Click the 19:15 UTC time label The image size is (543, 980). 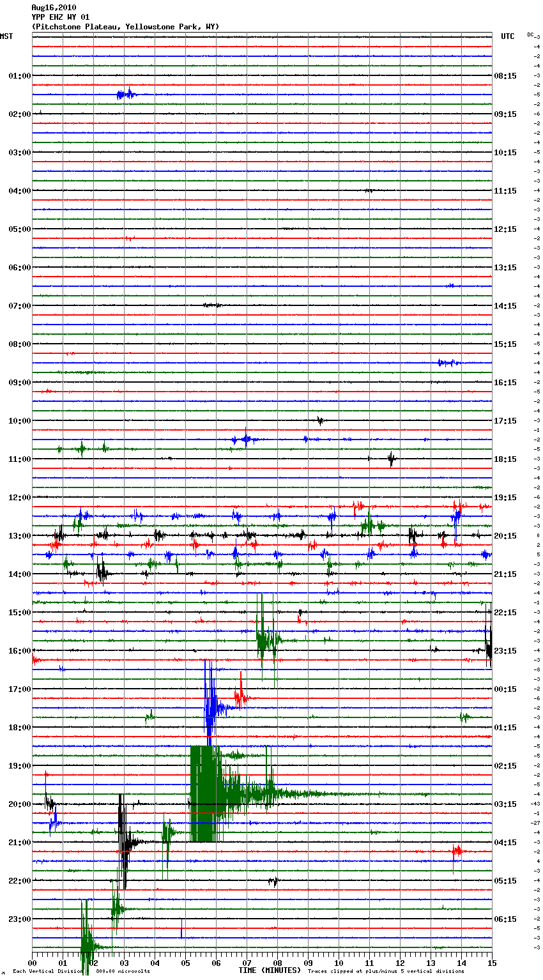[505, 498]
